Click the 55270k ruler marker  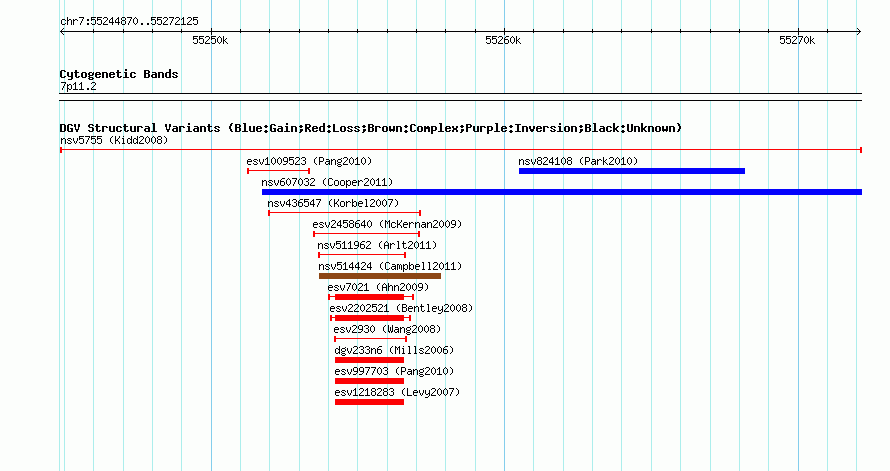pyautogui.click(x=797, y=40)
